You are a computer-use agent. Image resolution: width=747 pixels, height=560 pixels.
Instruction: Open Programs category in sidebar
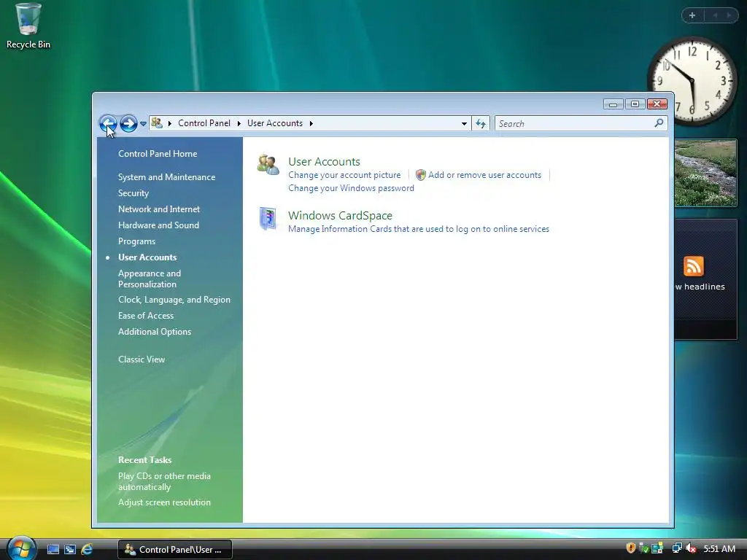coord(136,241)
